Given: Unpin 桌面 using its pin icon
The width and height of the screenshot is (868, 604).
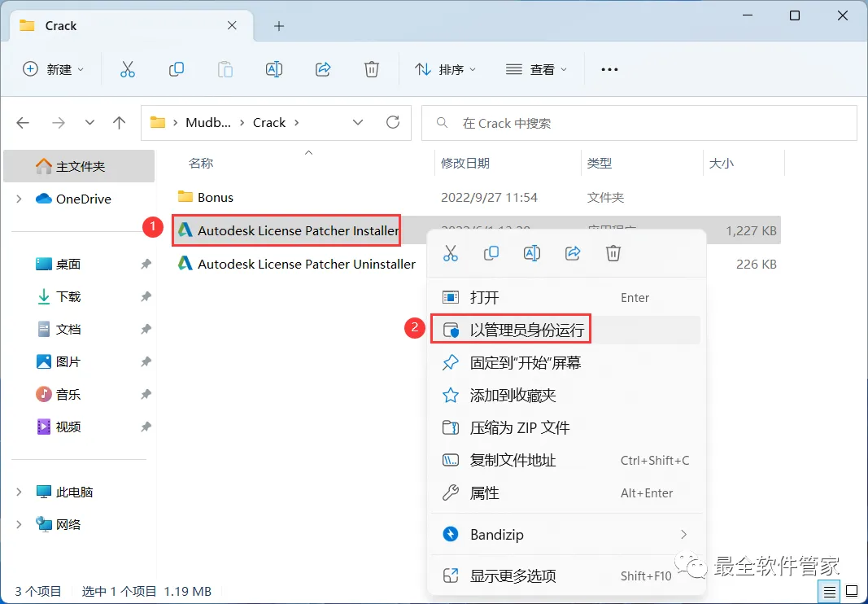Looking at the screenshot, I should pos(146,265).
